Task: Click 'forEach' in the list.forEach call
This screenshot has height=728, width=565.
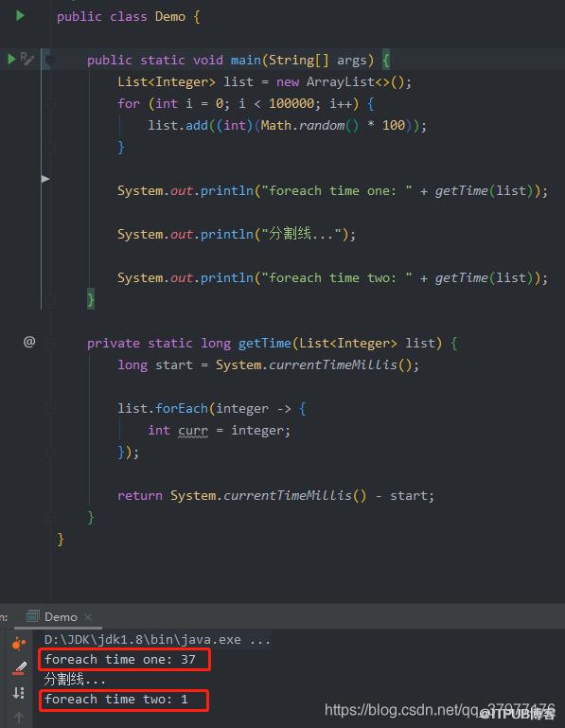Action: [182, 409]
